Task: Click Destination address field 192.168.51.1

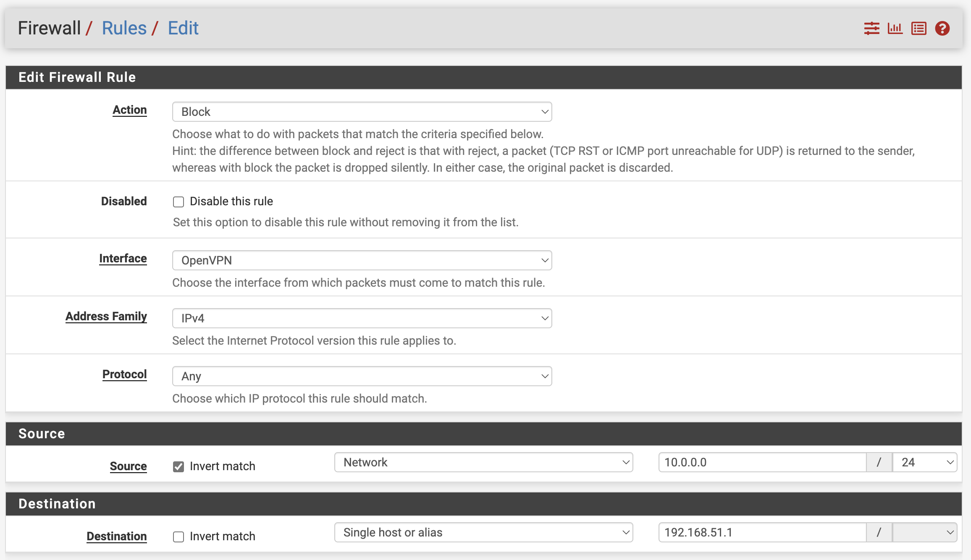Action: pyautogui.click(x=762, y=532)
